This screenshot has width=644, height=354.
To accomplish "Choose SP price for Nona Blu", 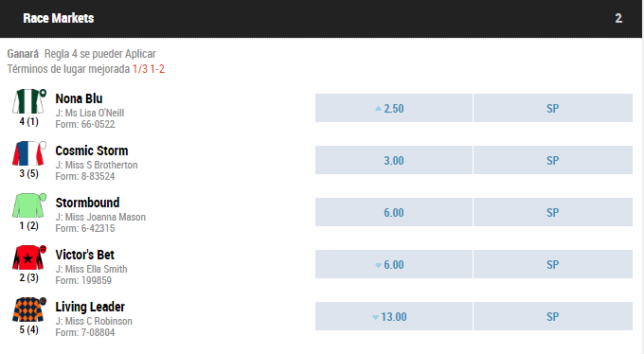I will pyautogui.click(x=553, y=108).
